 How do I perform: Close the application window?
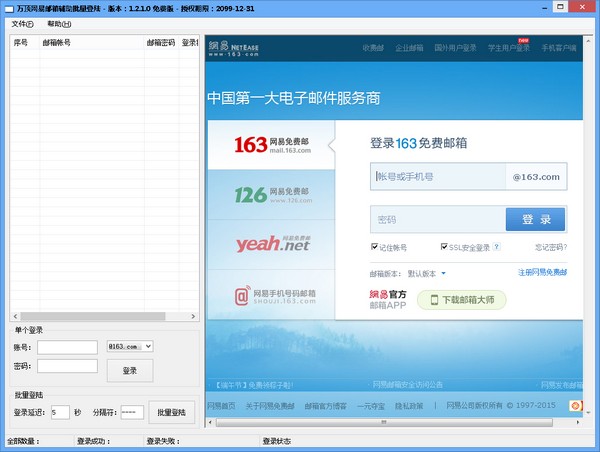(582, 7)
